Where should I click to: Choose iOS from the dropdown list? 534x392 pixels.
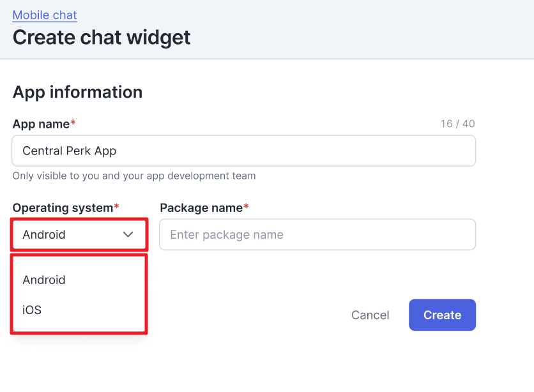point(32,310)
